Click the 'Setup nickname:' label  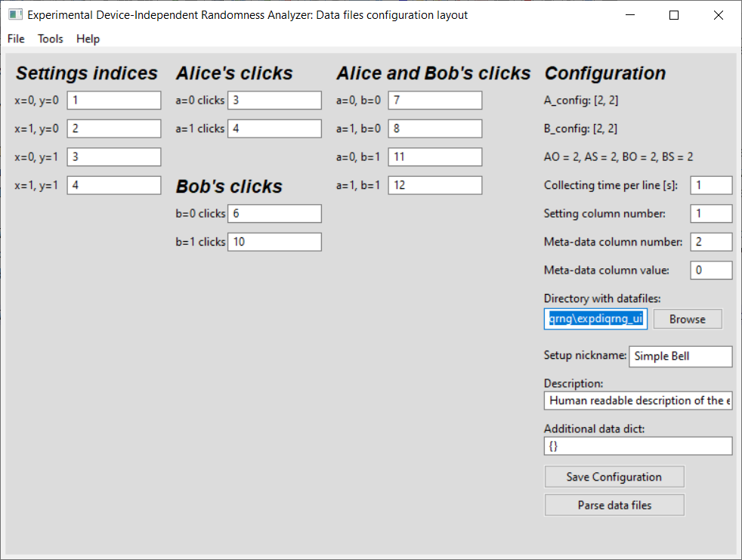tap(585, 355)
